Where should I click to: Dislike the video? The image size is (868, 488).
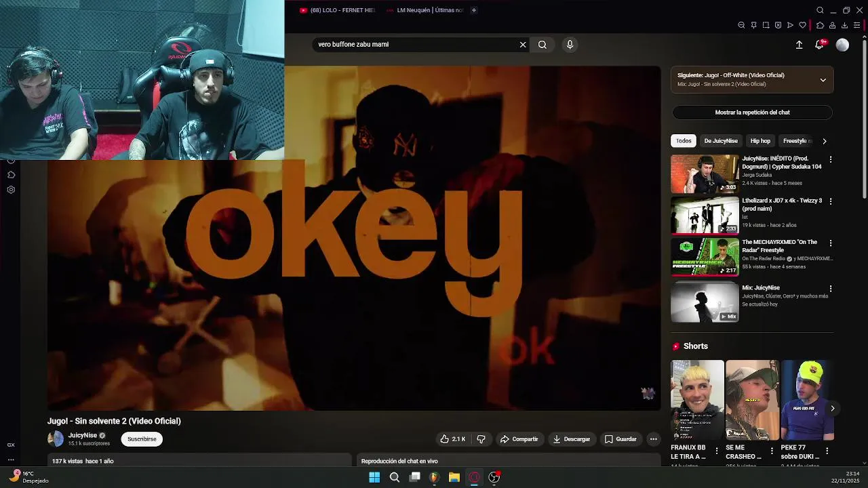coord(481,439)
